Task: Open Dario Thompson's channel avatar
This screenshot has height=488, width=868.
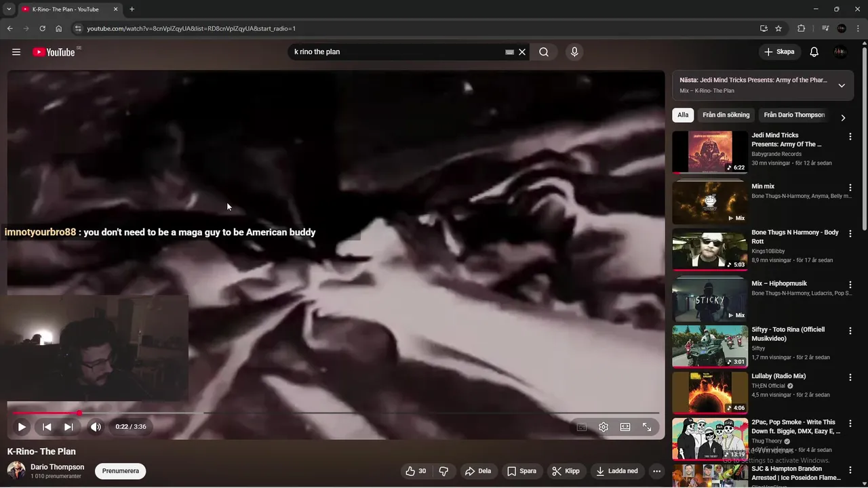Action: pyautogui.click(x=16, y=470)
